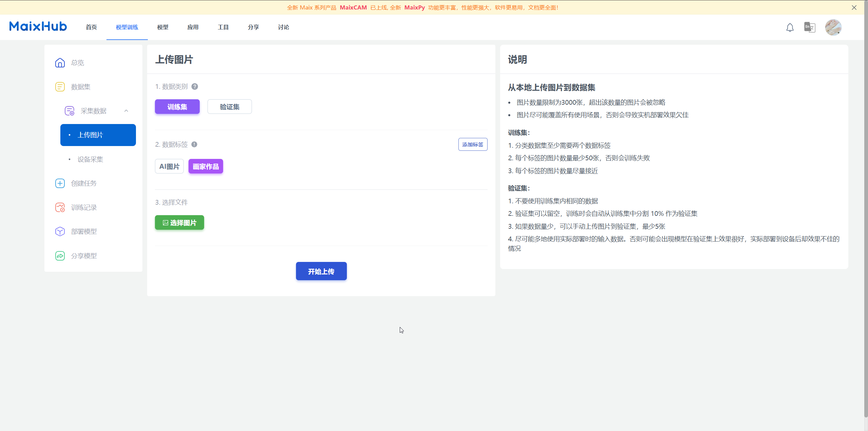
Task: Click the create task plus icon
Action: coord(60,183)
